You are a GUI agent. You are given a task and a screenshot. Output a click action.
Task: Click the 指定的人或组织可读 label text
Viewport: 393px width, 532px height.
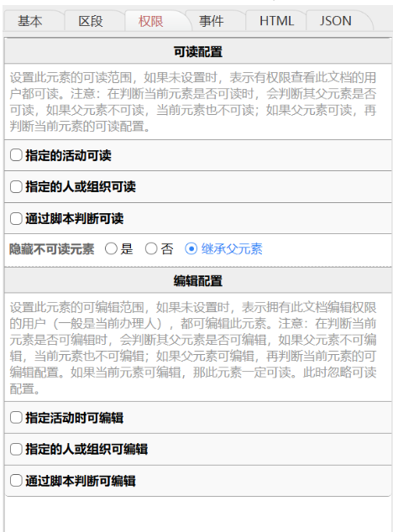(x=81, y=187)
